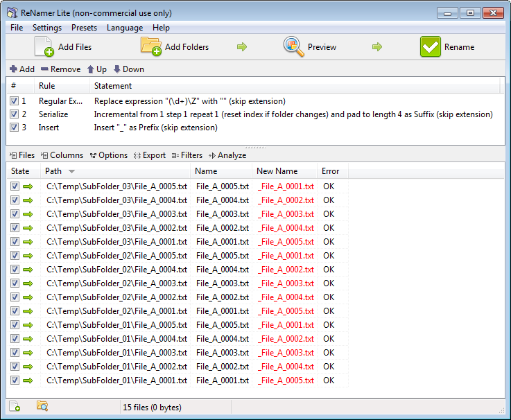
Task: Click the Analyze icon in file panel toolbar
Action: 212,155
